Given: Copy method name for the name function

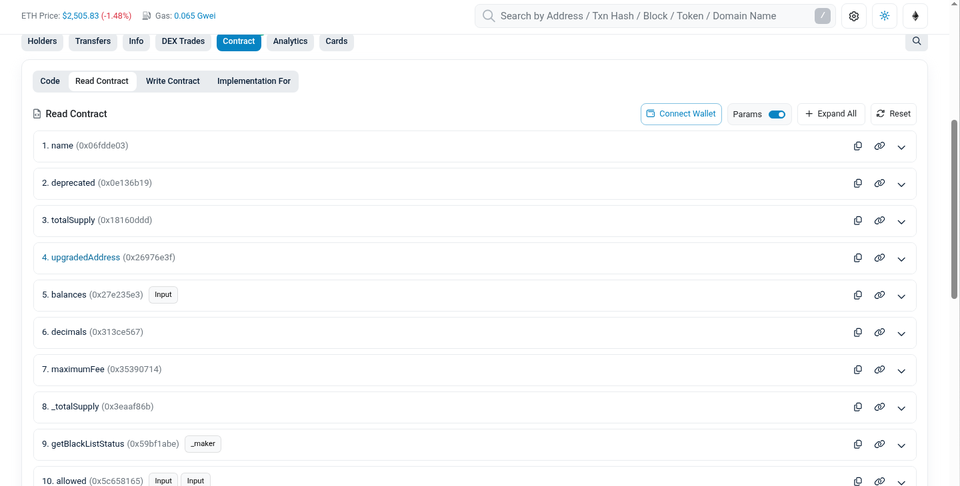Looking at the screenshot, I should (858, 146).
